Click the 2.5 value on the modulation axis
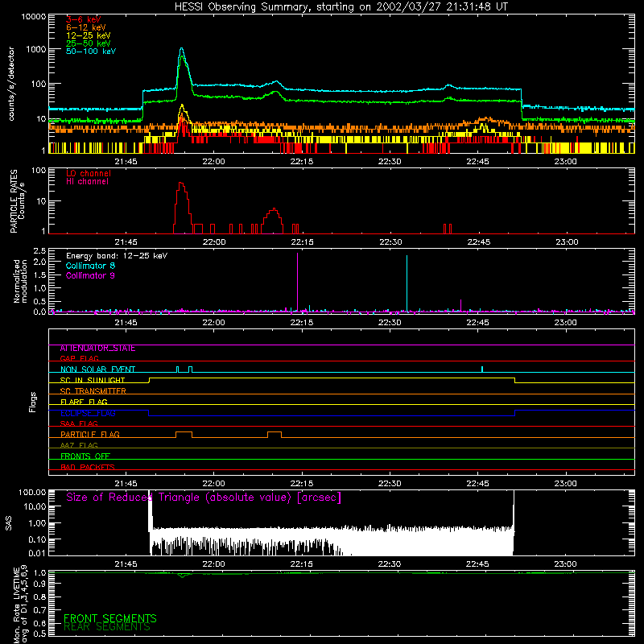Screen dimensions: 644x644 tap(41, 251)
